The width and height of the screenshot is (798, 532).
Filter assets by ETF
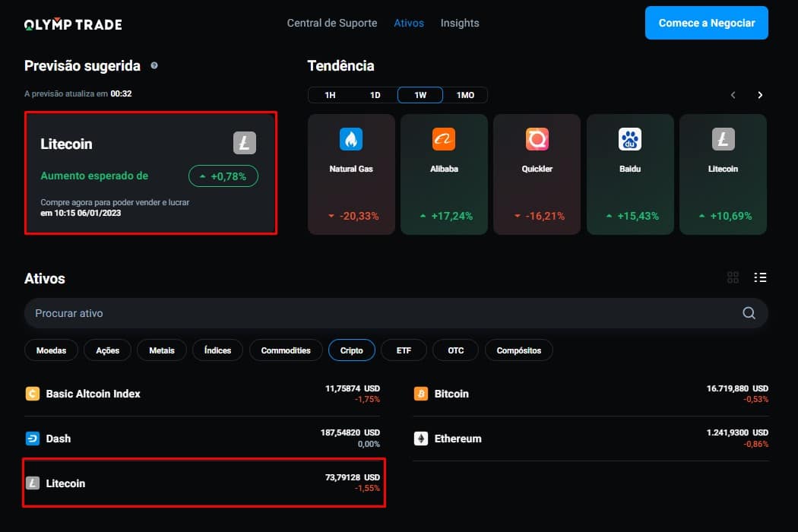click(x=404, y=350)
